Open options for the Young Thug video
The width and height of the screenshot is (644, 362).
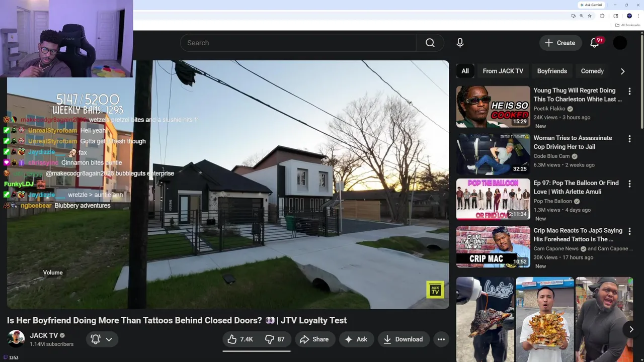click(629, 91)
